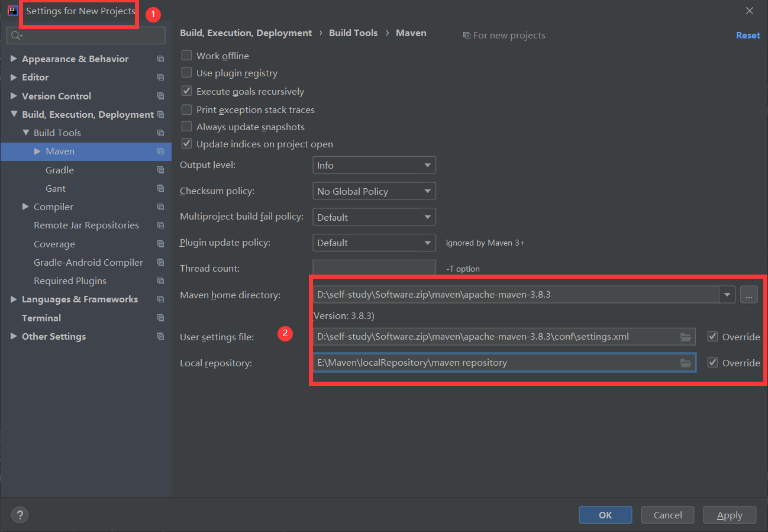
Task: Click the copy icon beside Terminal
Action: click(x=160, y=318)
